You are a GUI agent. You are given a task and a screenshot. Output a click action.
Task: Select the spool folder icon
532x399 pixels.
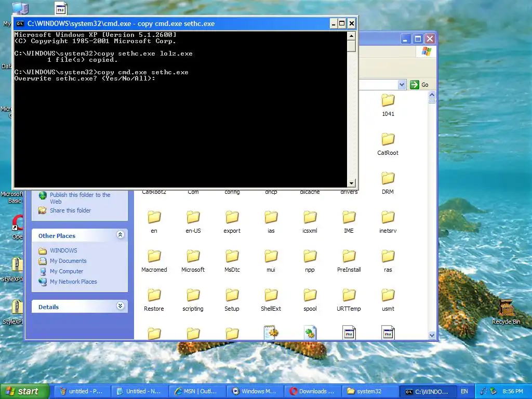310,295
